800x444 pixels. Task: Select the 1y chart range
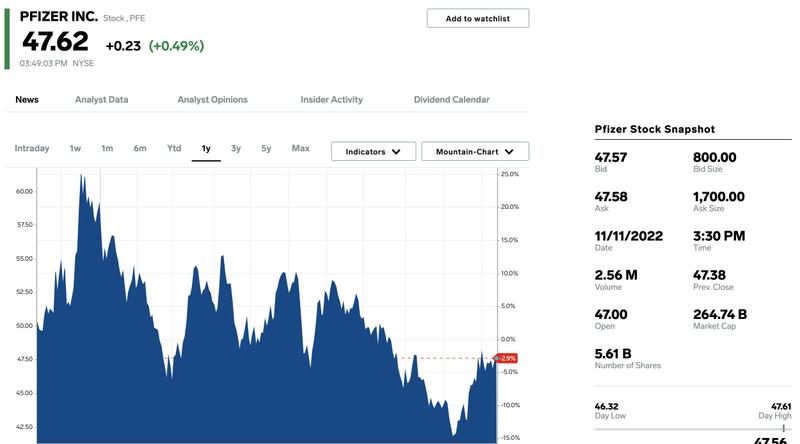pyautogui.click(x=206, y=149)
